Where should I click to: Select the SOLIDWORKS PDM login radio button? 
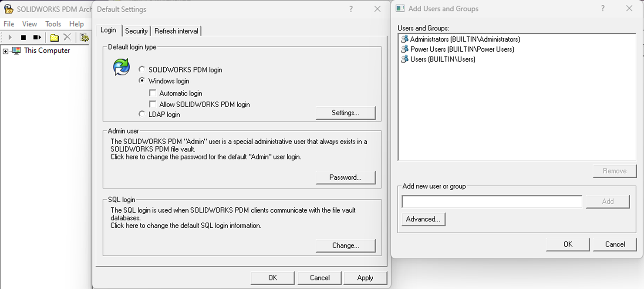142,70
